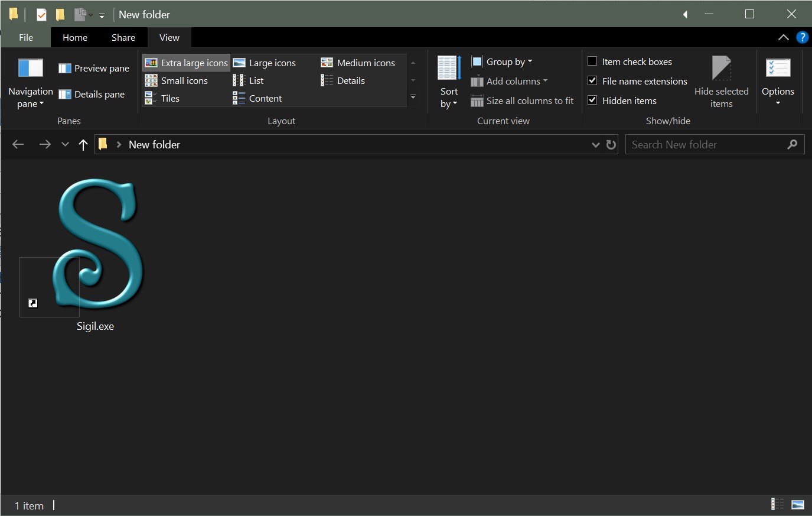812x516 pixels.
Task: Click the Sigil.exe file name
Action: click(x=95, y=326)
